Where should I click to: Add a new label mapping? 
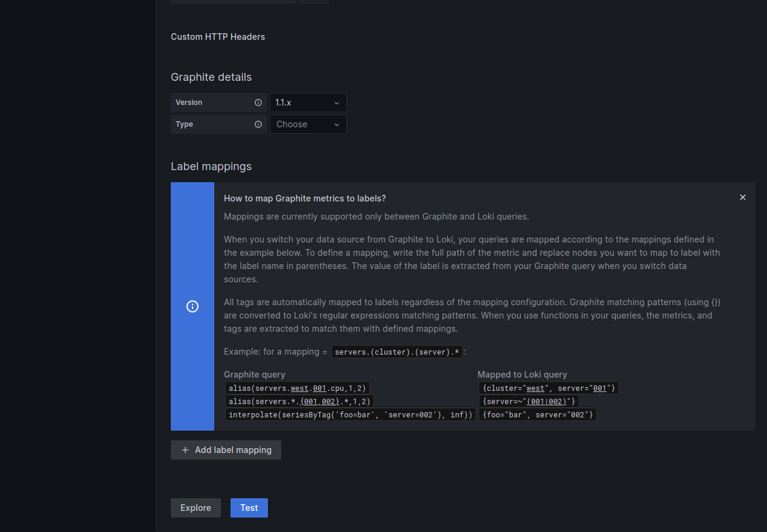(x=226, y=450)
